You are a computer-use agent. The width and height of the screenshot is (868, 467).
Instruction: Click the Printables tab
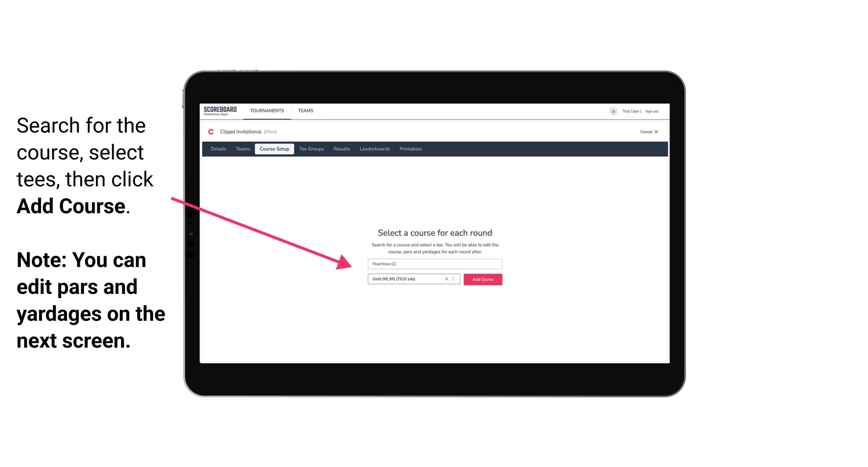click(410, 149)
